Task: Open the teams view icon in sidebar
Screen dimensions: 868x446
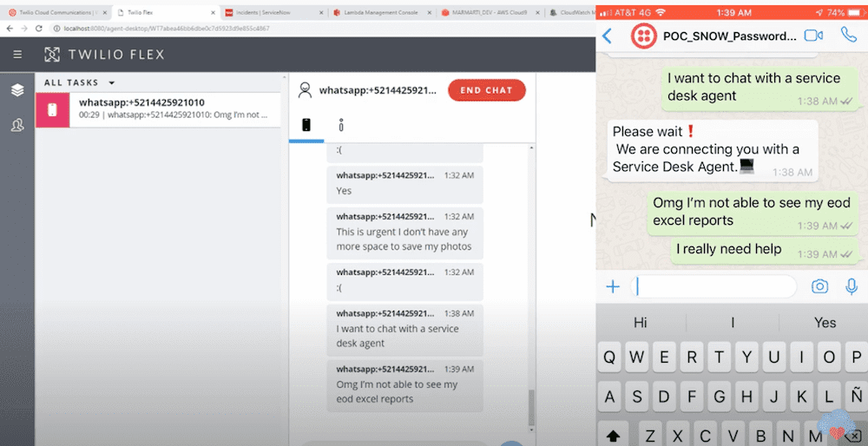Action: (x=17, y=126)
